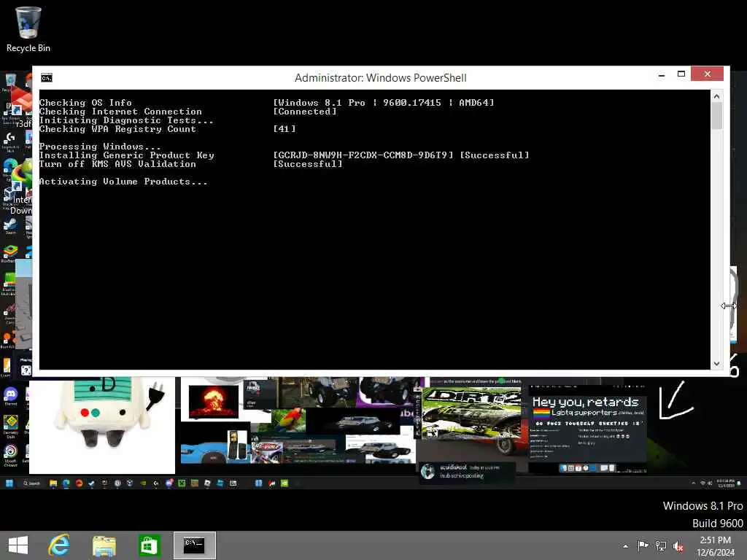This screenshot has width=747, height=560.
Task: Click the 'Turn off KMS AVS Validation' line
Action: click(117, 164)
